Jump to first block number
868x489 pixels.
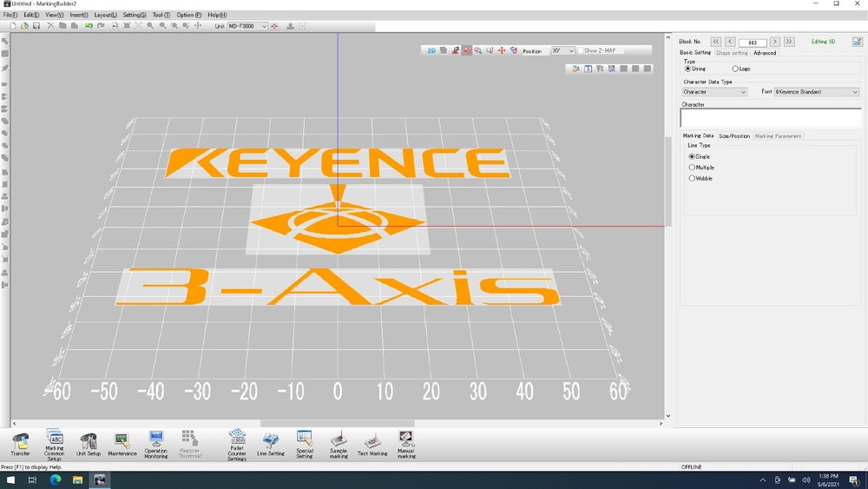(716, 42)
